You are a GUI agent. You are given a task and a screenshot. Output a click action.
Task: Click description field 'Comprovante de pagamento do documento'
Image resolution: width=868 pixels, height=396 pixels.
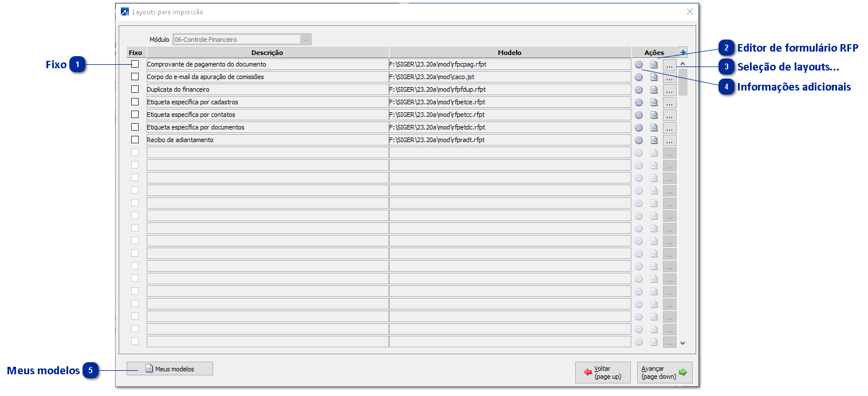tap(268, 65)
